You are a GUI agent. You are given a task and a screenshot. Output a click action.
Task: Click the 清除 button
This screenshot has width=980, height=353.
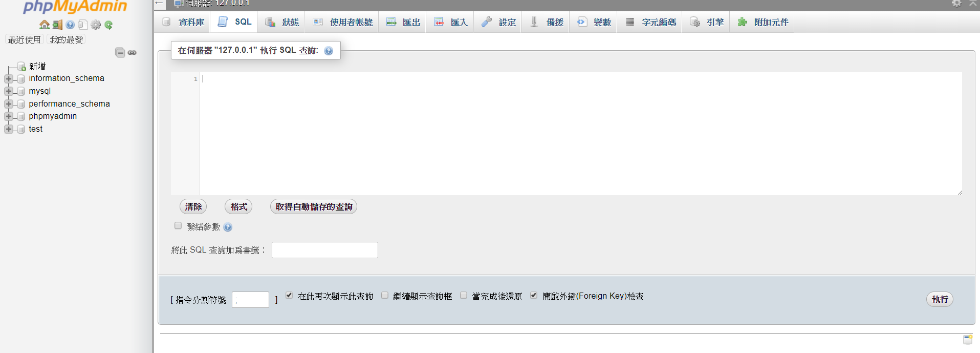pos(193,206)
